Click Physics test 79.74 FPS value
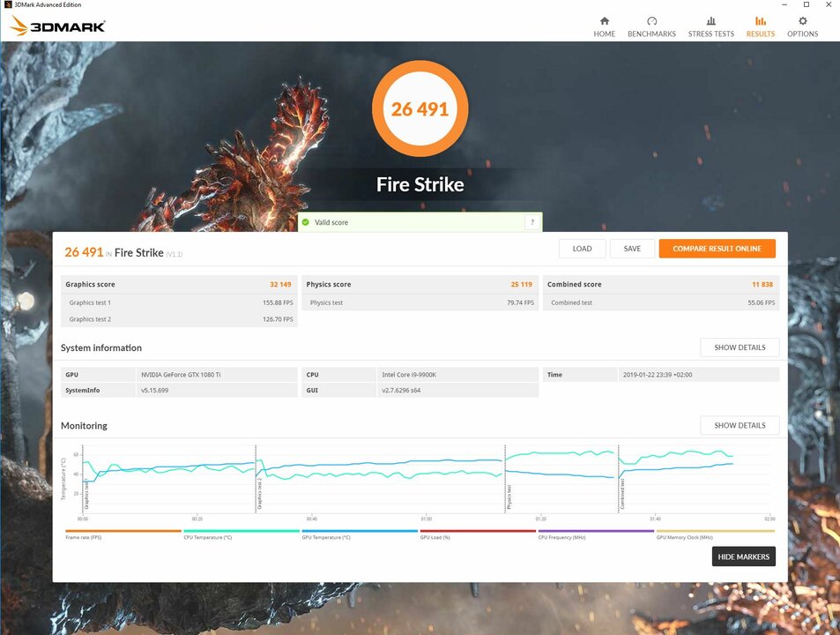 (520, 303)
